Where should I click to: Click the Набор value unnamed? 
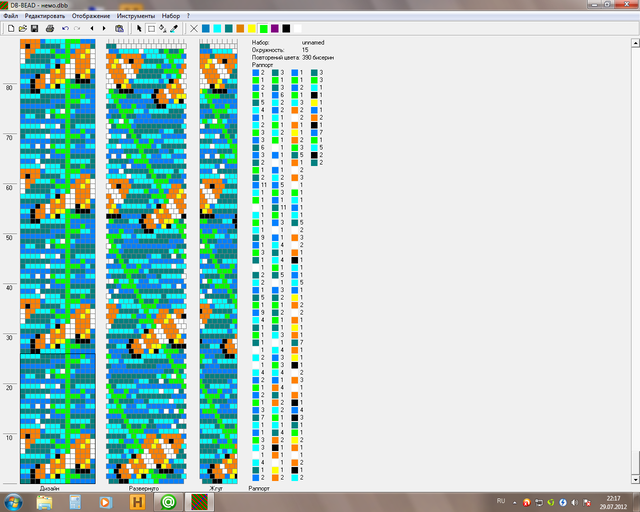click(313, 42)
